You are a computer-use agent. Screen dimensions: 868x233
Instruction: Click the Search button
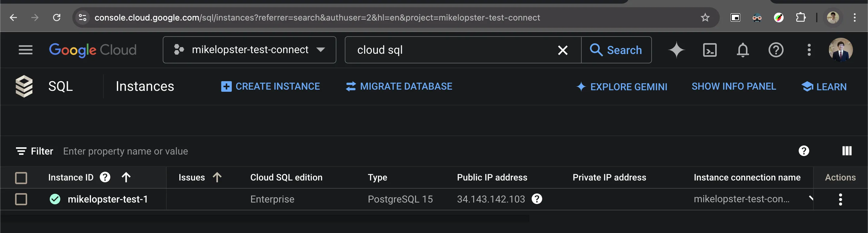tap(616, 50)
